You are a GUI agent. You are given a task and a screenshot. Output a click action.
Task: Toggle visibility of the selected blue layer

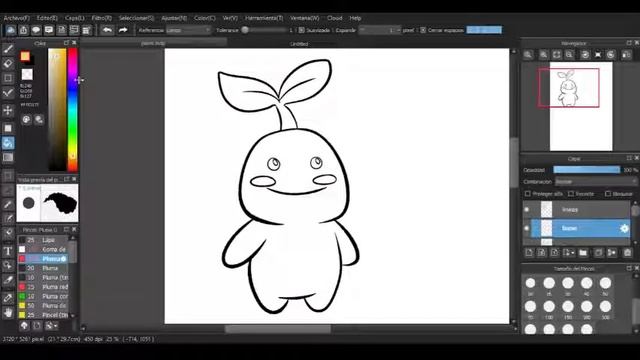pos(527,229)
